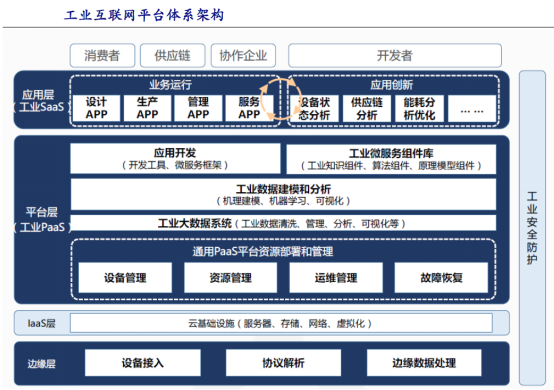Select the 设备管理 block
Screen dimensions: 554x390
[x=125, y=278]
